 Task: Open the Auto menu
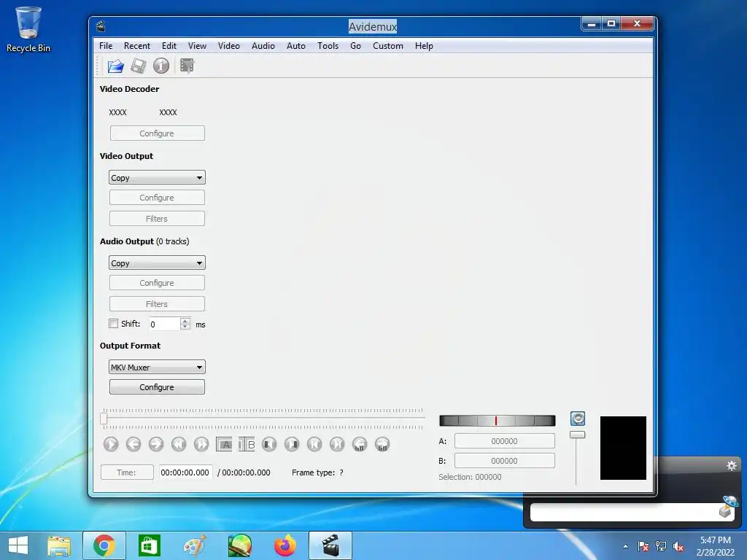(x=296, y=46)
